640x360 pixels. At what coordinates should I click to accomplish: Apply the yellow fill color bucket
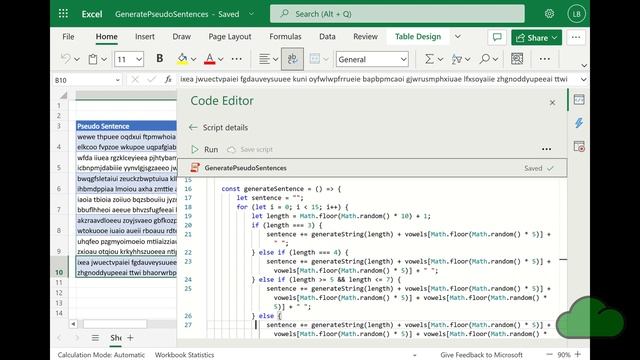(x=182, y=59)
